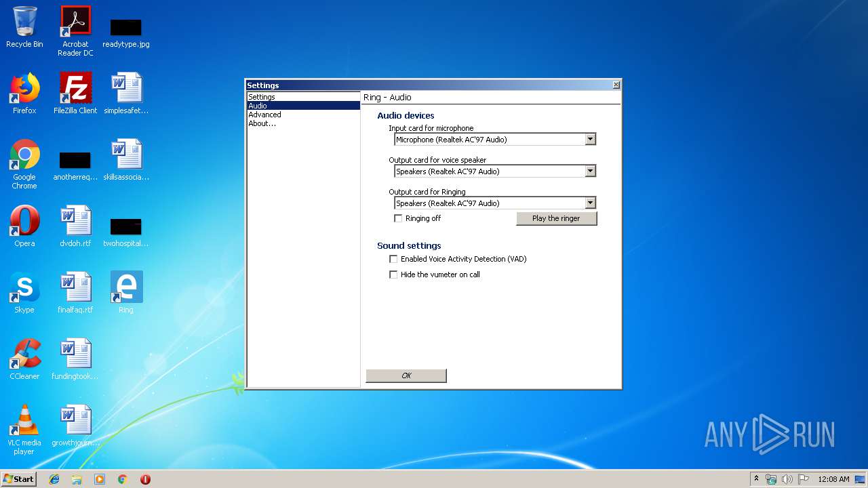This screenshot has height=488, width=868.
Task: Open Input card for microphone dropdown
Action: pos(590,140)
